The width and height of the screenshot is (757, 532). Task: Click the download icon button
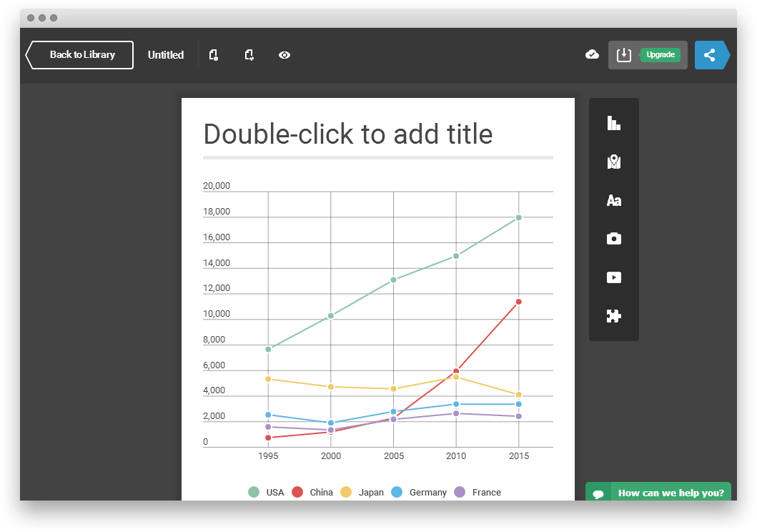pyautogui.click(x=624, y=55)
